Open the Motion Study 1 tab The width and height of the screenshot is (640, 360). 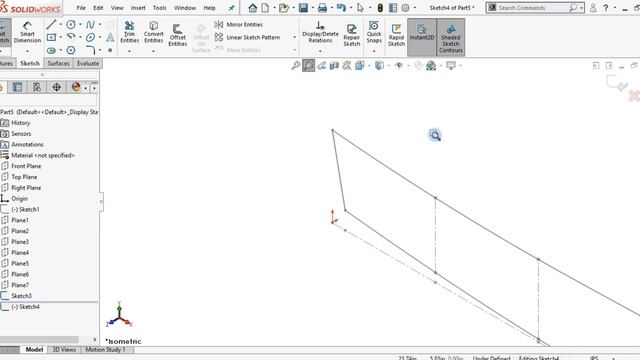(x=105, y=349)
